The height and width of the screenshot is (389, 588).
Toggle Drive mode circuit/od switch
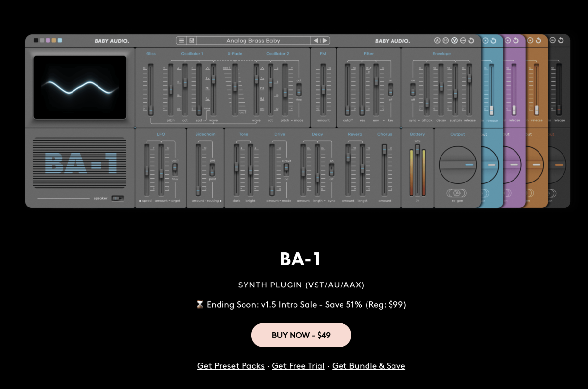(286, 169)
